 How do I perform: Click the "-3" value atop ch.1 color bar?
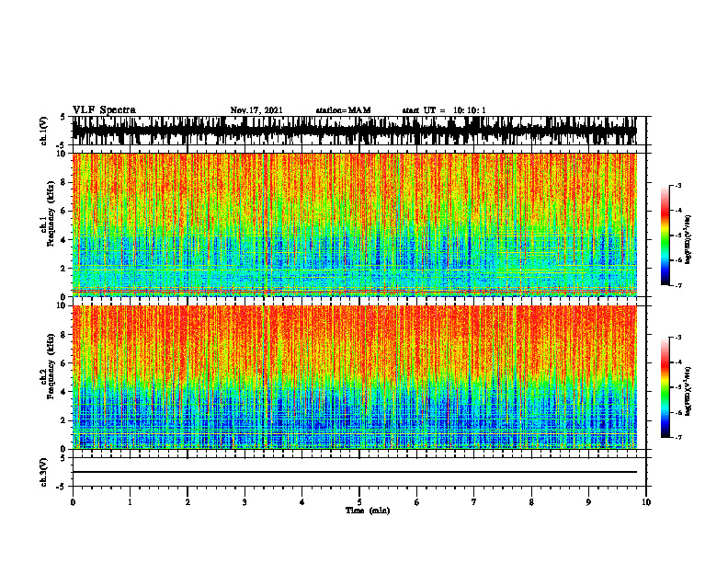pos(678,185)
